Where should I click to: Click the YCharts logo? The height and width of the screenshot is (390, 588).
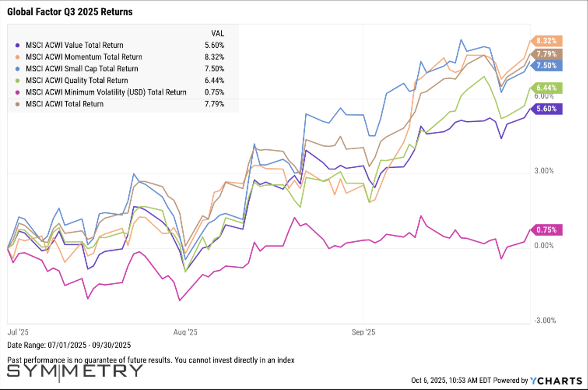click(556, 380)
